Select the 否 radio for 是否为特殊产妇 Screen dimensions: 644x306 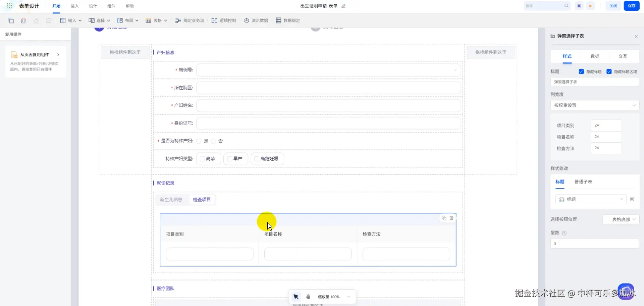(213, 141)
